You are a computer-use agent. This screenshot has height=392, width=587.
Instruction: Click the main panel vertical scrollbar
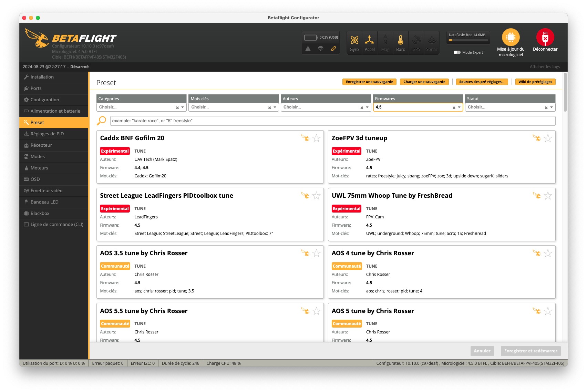click(565, 92)
